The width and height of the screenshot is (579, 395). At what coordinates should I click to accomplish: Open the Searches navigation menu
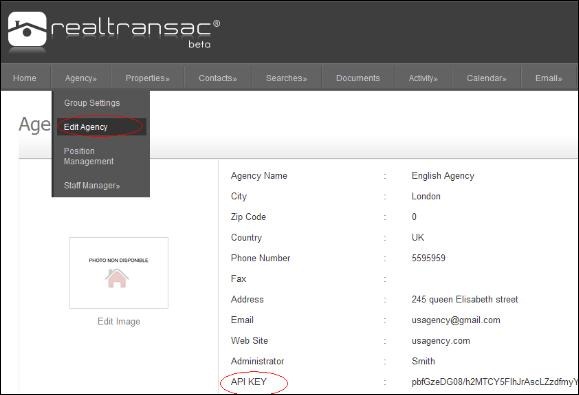pos(286,78)
